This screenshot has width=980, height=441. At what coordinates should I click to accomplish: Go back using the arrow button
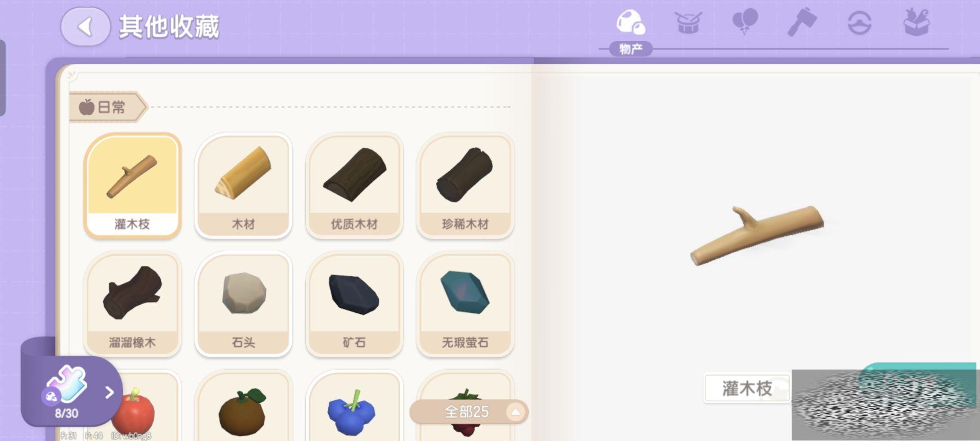[x=85, y=27]
